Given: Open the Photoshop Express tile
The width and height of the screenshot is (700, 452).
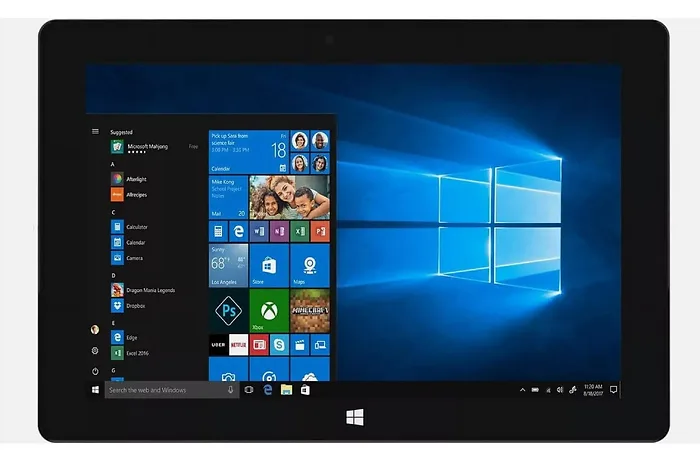Looking at the screenshot, I should [x=227, y=312].
